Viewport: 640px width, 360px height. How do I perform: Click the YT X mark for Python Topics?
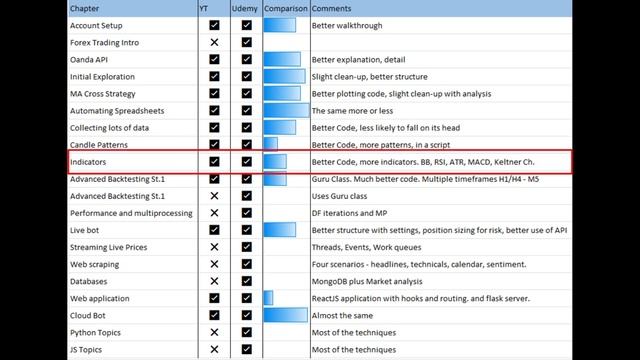214,332
